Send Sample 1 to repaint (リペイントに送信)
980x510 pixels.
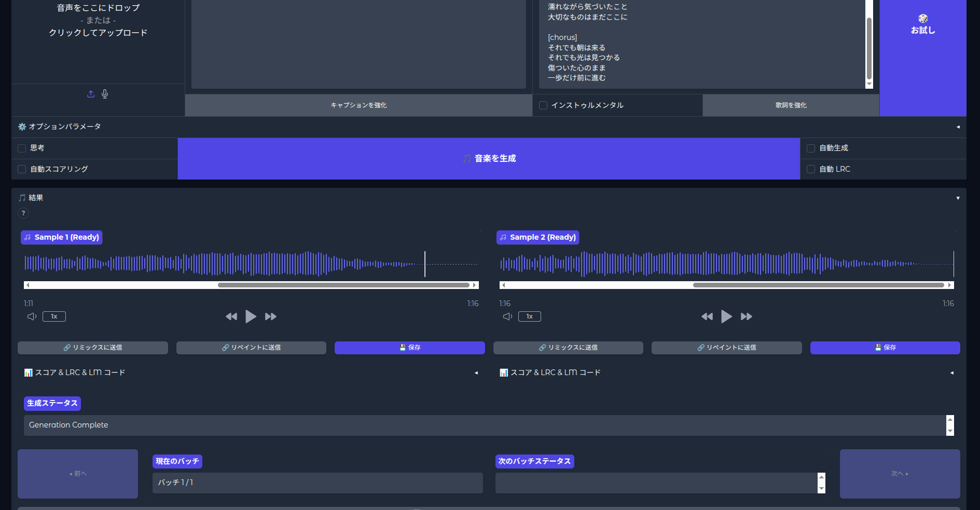(251, 348)
